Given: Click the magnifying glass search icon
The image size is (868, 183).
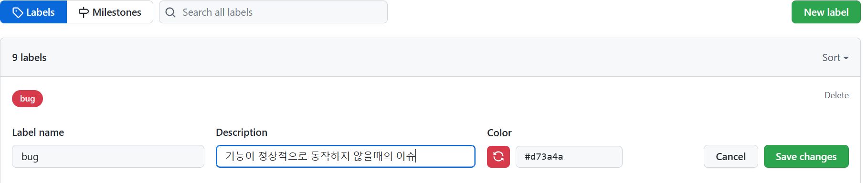Looking at the screenshot, I should point(170,12).
